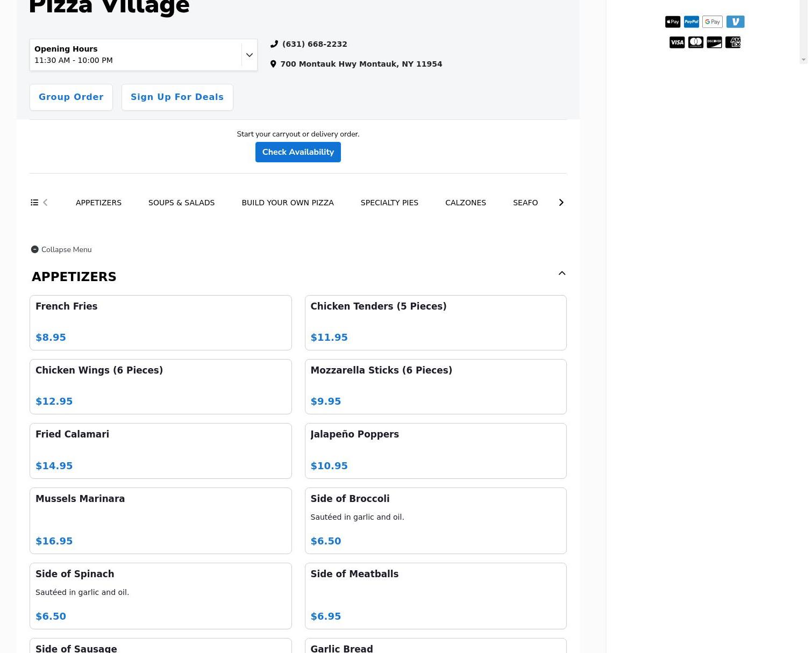This screenshot has height=653, width=812.
Task: Click the Venmo payment icon
Action: click(x=735, y=21)
